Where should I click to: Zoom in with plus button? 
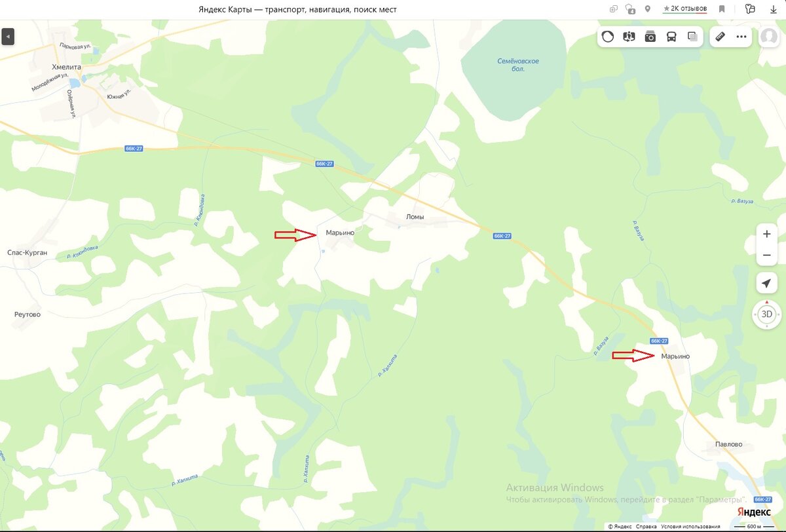(767, 234)
